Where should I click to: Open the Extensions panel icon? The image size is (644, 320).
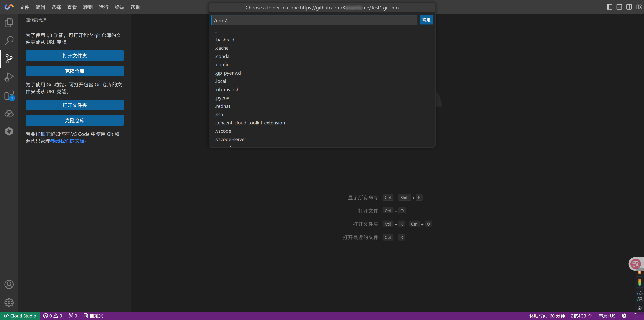(9, 95)
